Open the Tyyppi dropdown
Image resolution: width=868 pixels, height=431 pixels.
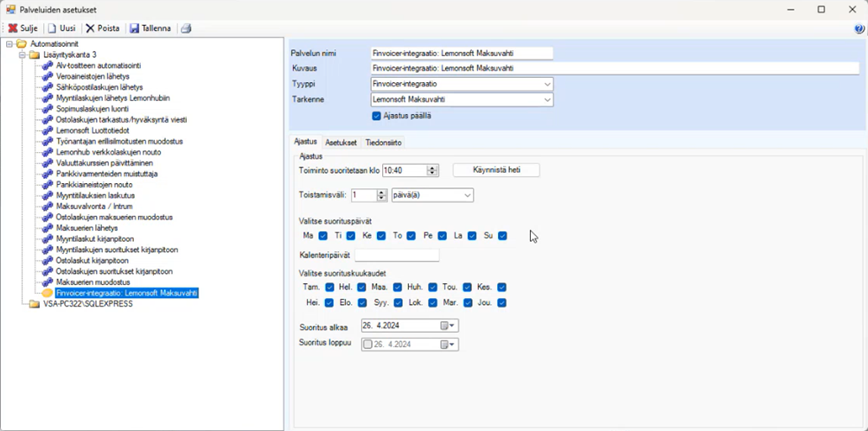coord(547,85)
